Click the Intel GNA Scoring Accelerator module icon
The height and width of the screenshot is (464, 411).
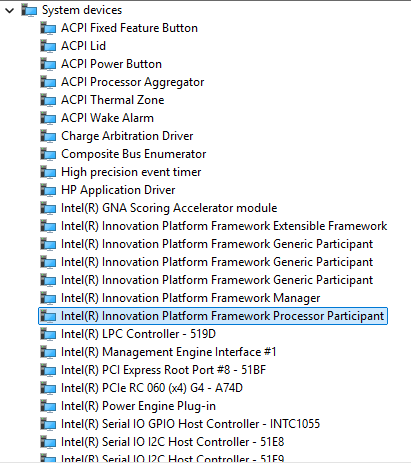pyautogui.click(x=48, y=208)
